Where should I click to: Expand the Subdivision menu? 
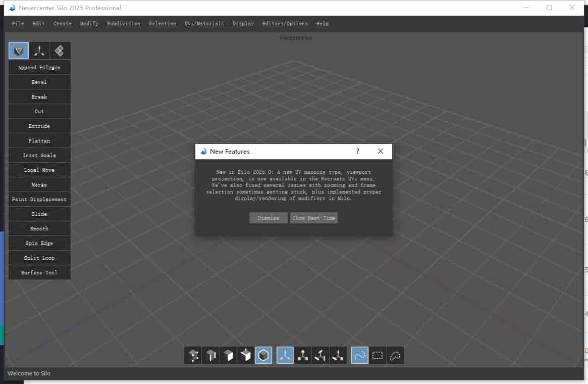pyautogui.click(x=124, y=24)
